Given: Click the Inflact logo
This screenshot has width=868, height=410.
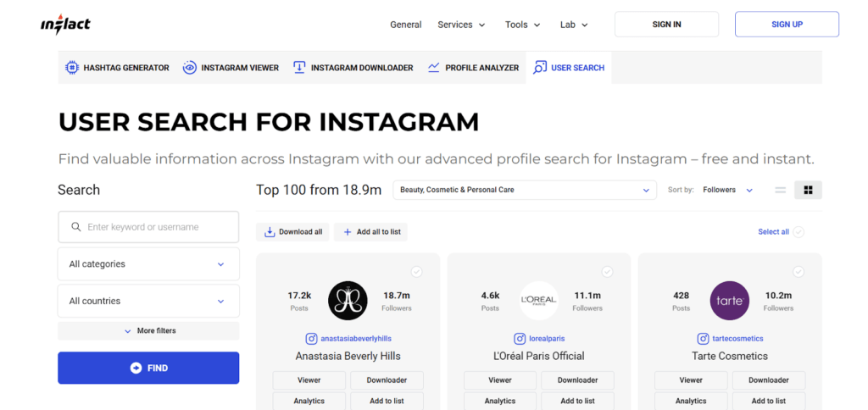Looking at the screenshot, I should (65, 25).
